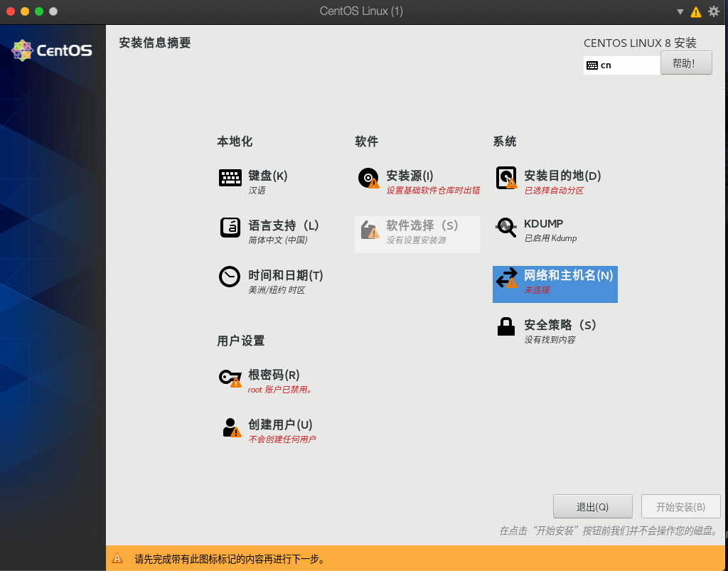Open the gear settings icon in title bar
The image size is (728, 571).
click(x=714, y=11)
